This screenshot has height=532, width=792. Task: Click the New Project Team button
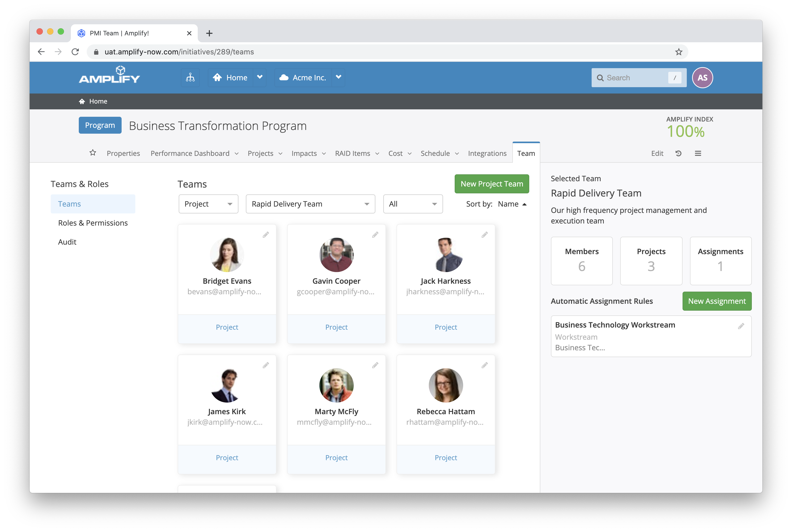pos(491,184)
